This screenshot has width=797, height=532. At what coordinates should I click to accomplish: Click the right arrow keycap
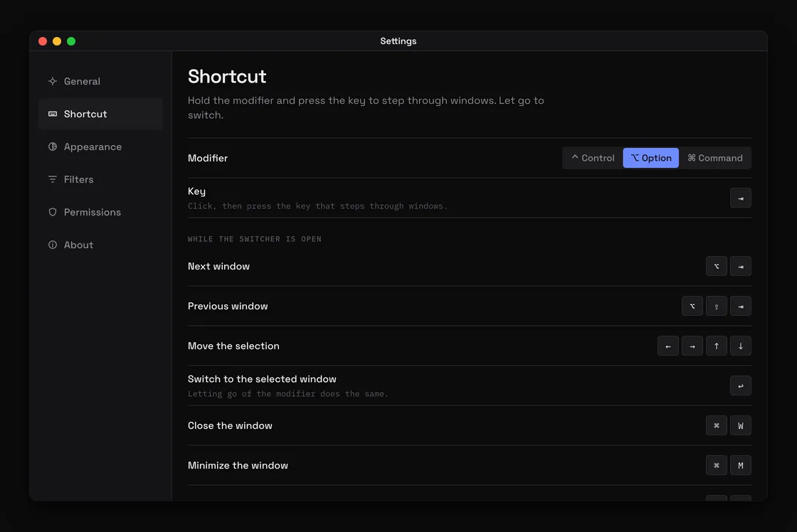click(692, 346)
